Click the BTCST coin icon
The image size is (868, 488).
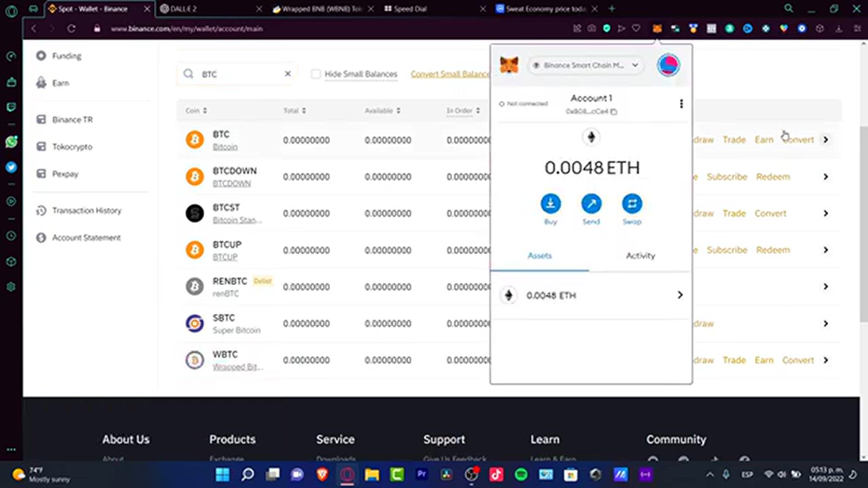coord(195,213)
